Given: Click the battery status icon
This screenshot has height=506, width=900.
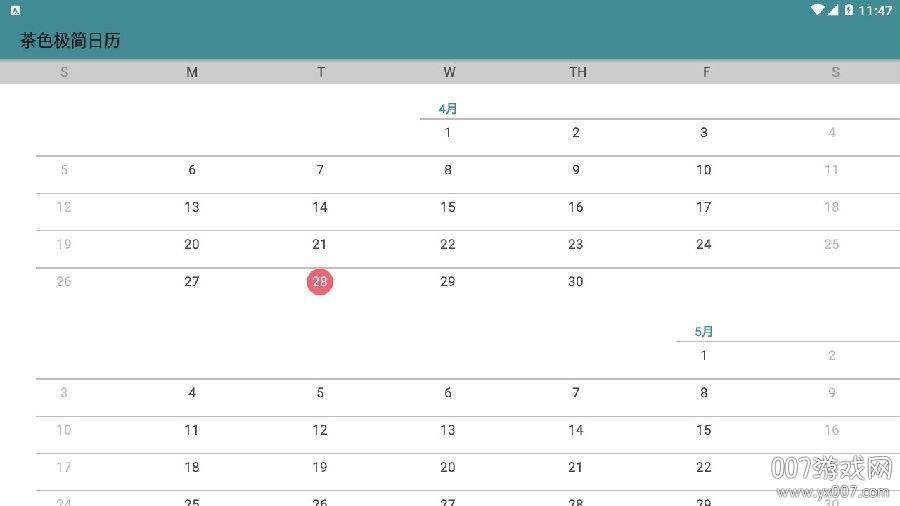Looking at the screenshot, I should coord(849,10).
